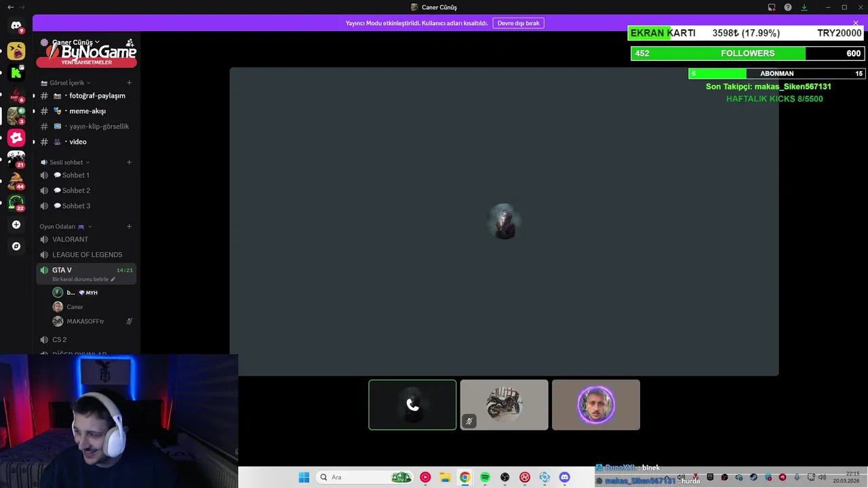Click the FOLLOWERS progress bar overlay
Image resolution: width=868 pixels, height=488 pixels.
[747, 54]
